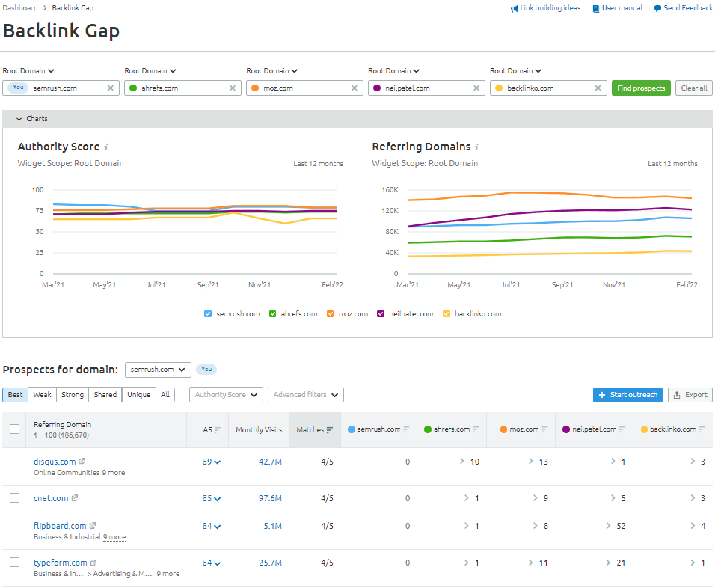Expand AS 85 chevron for cnet.com
The image size is (715, 588).
point(218,499)
